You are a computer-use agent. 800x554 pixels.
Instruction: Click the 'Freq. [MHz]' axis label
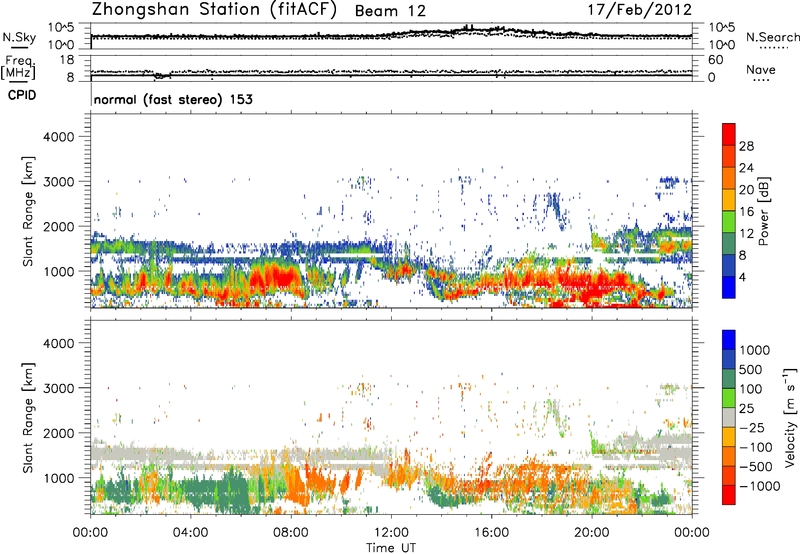pyautogui.click(x=19, y=67)
